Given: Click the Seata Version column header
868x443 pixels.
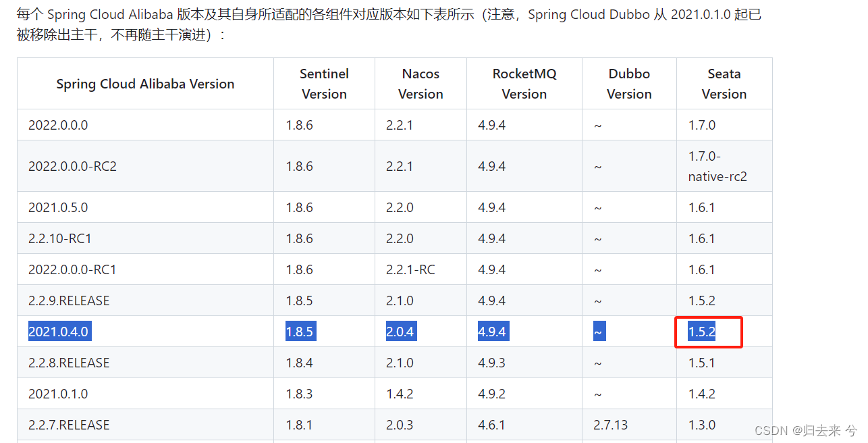Looking at the screenshot, I should coord(724,84).
